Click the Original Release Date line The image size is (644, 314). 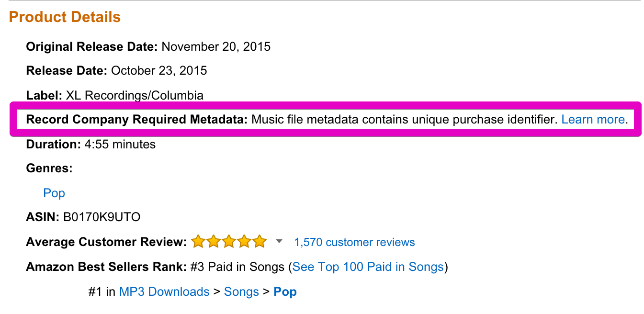(x=148, y=46)
